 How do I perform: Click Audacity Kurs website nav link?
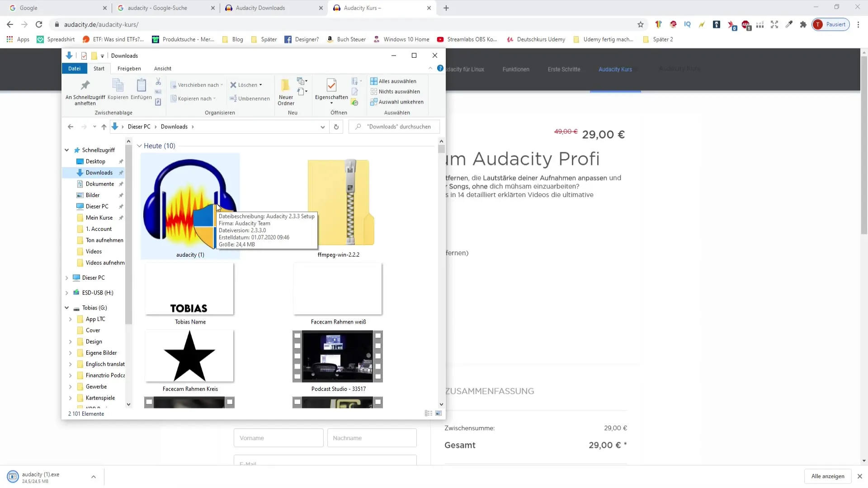(615, 69)
